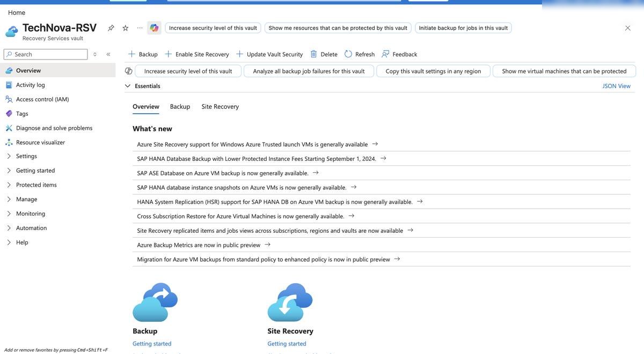Click the Refresh circular arrow icon

tap(348, 54)
